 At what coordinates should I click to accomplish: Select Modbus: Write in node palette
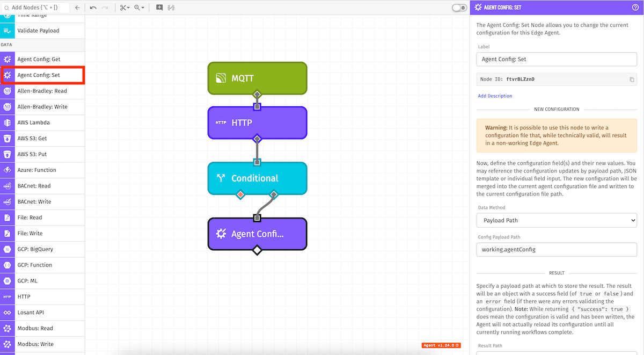point(42,344)
